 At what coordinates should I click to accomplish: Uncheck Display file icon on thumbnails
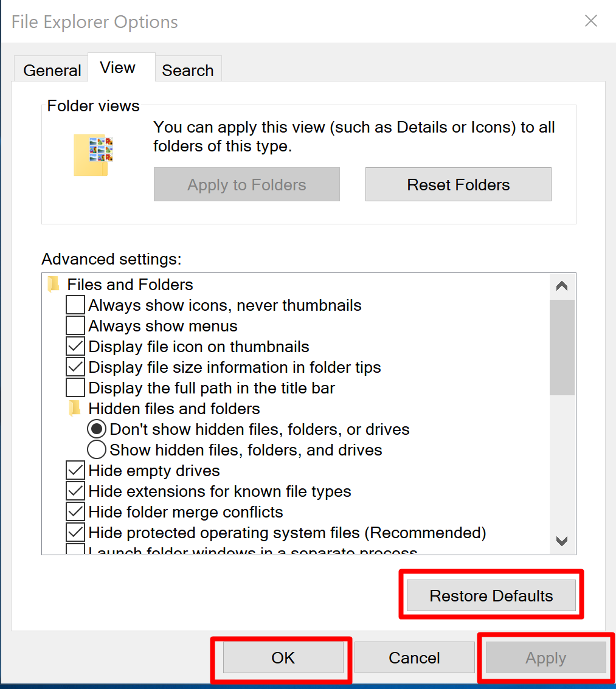[75, 347]
